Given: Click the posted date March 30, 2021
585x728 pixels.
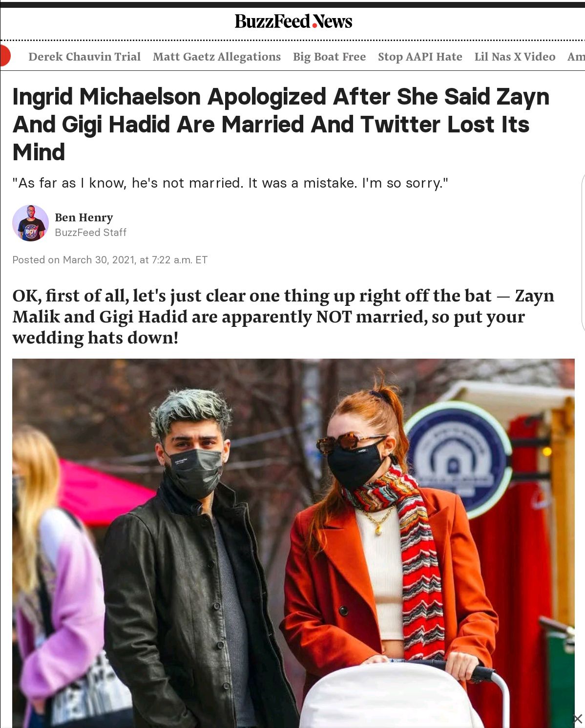Looking at the screenshot, I should click(99, 260).
